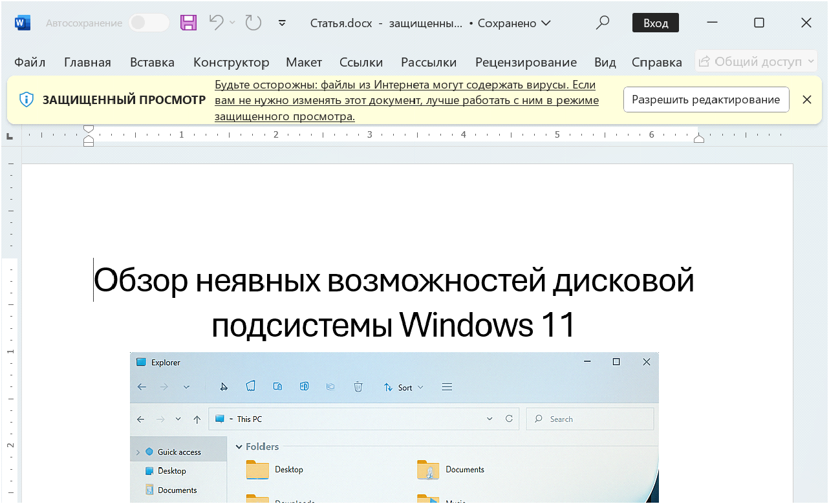This screenshot has height=504, width=829.
Task: Click the Protected View shield icon
Action: tap(26, 100)
